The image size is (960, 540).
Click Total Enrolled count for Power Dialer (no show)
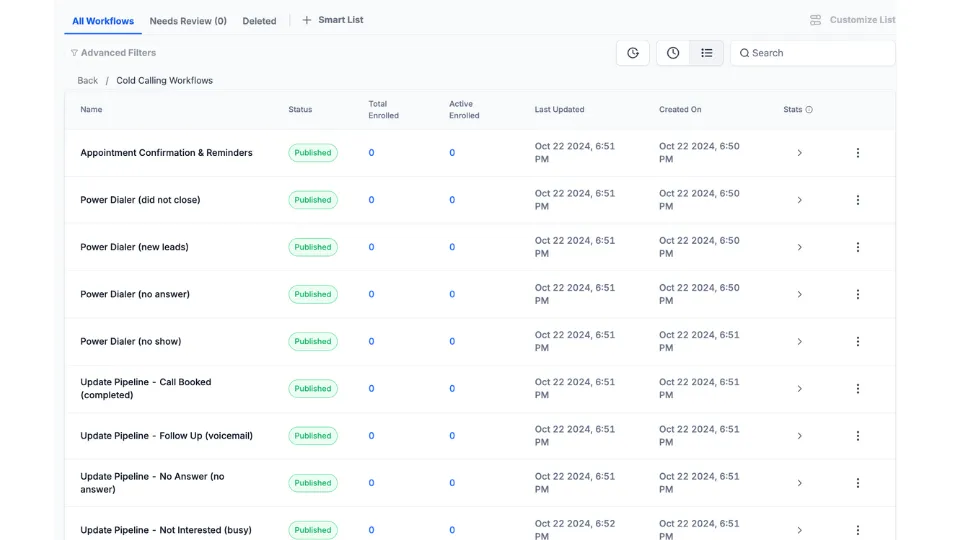(x=371, y=341)
